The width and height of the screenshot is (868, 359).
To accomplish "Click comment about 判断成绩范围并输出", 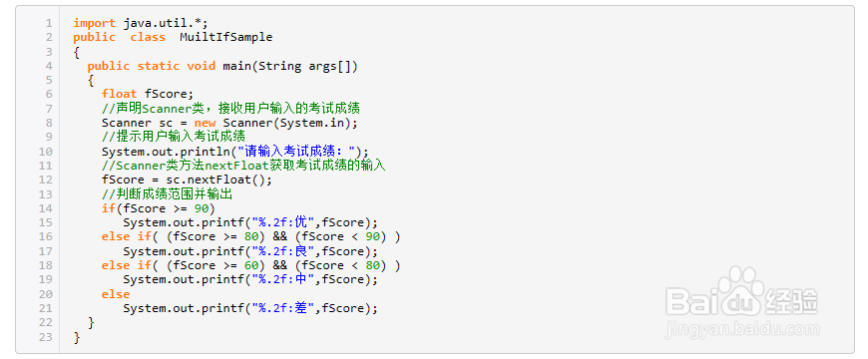I will [168, 194].
